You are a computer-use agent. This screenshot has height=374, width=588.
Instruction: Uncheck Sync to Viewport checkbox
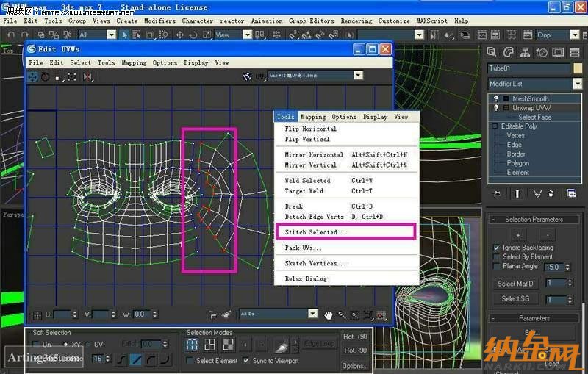pyautogui.click(x=245, y=361)
